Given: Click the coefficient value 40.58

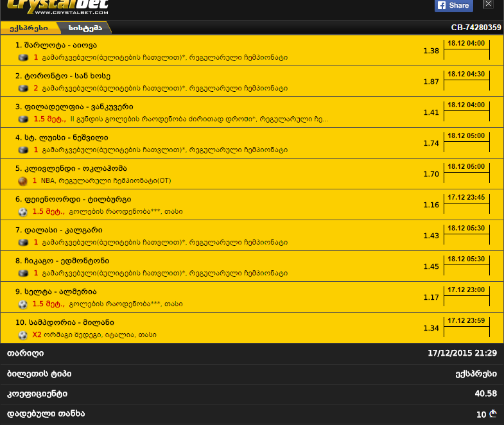Looking at the screenshot, I should (485, 394).
